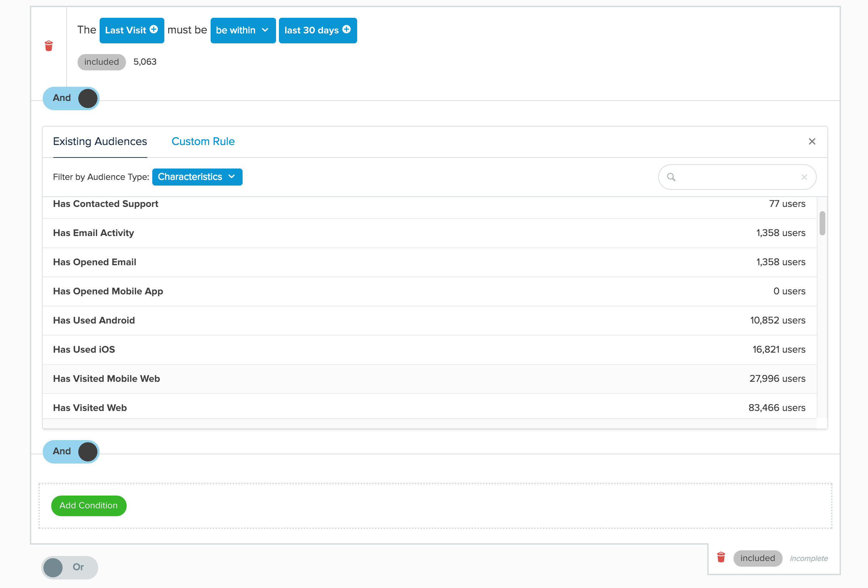Select the Has Opened Mobile App audience
The width and height of the screenshot is (868, 588).
point(429,292)
